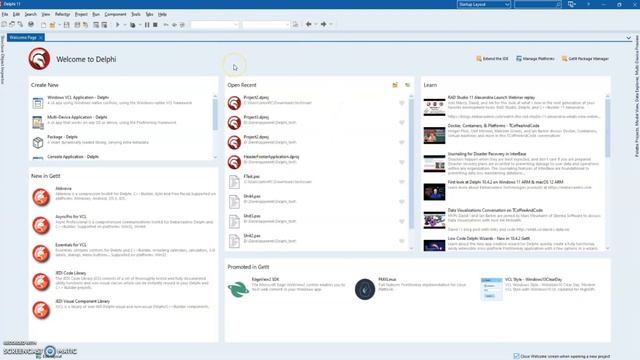
Task: Toggle favorite heart for Unit3.pas
Action: tap(402, 221)
